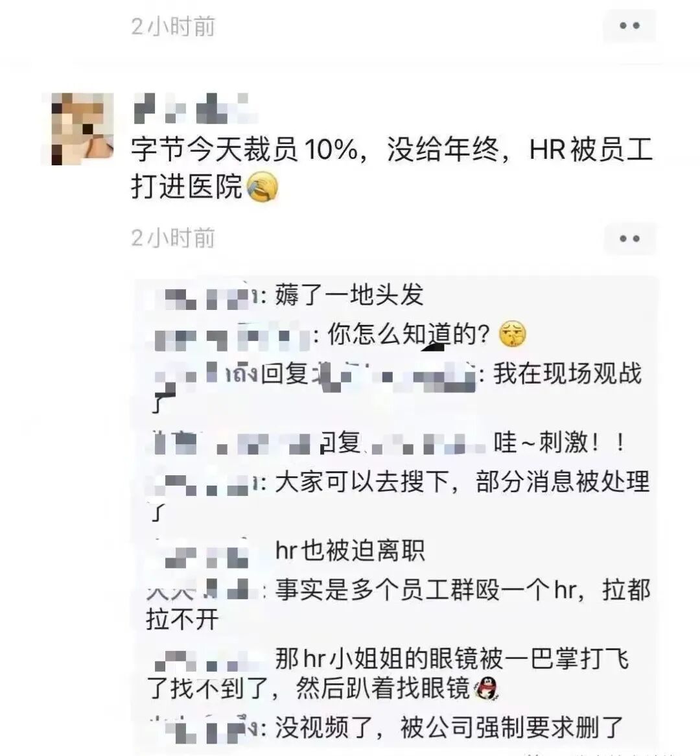Tap the comment about hr小姐姐的眼镜
This screenshot has height=756, width=700.
click(x=389, y=674)
